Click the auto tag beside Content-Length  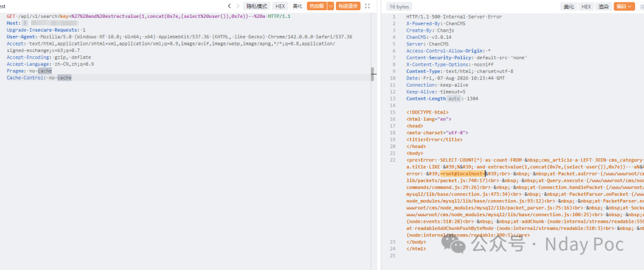[454, 99]
